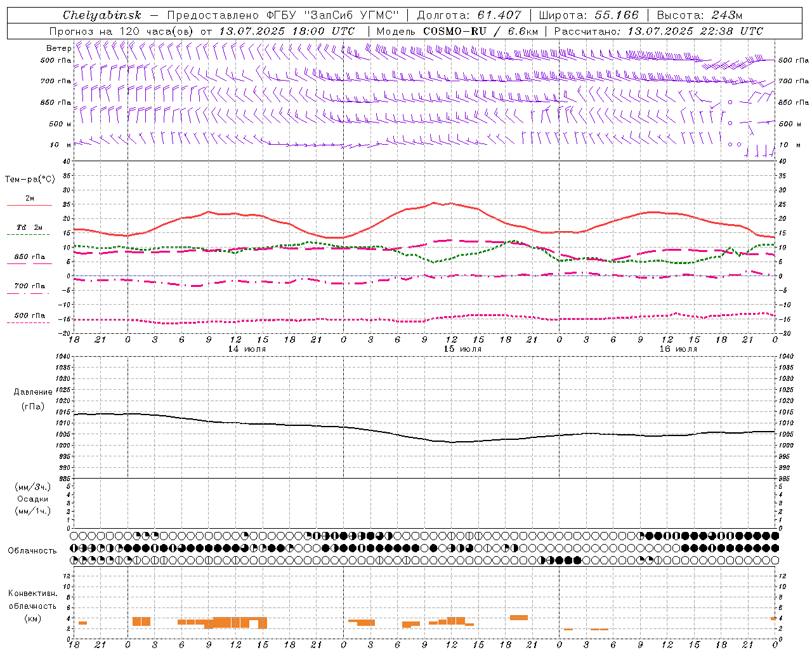Click the '15 июля' date label

pyautogui.click(x=462, y=349)
